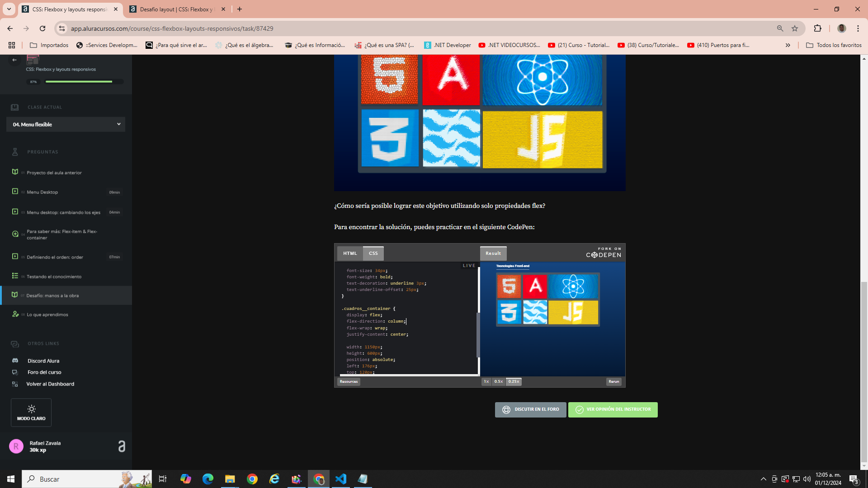Screen dimensions: 868x488
Task: Click DISCUTIR EN EL FORO button
Action: tap(531, 409)
